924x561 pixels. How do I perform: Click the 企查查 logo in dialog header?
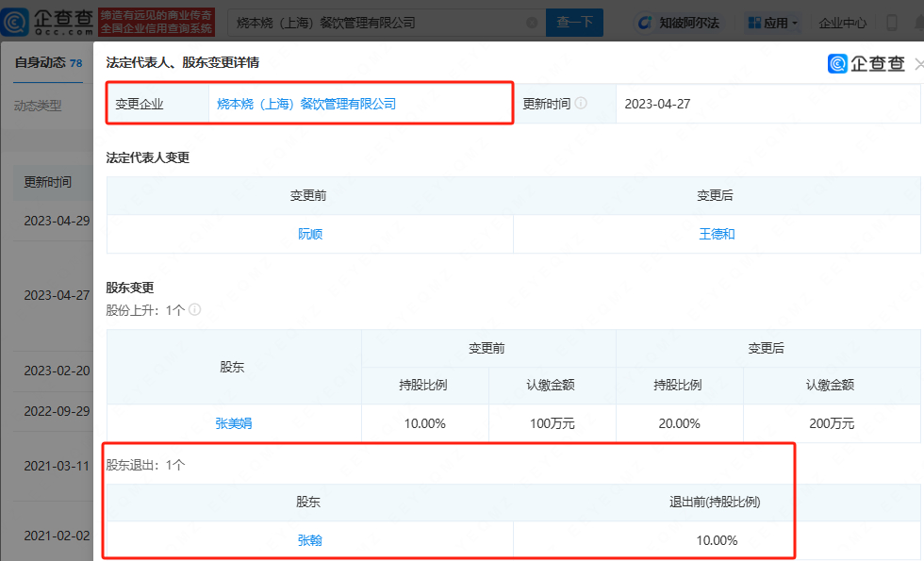[x=866, y=64]
